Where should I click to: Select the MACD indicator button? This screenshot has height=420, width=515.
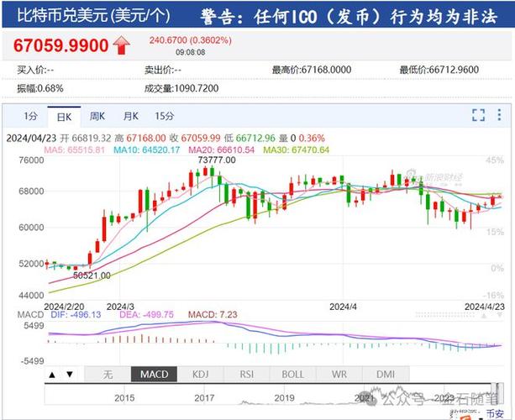(154, 375)
